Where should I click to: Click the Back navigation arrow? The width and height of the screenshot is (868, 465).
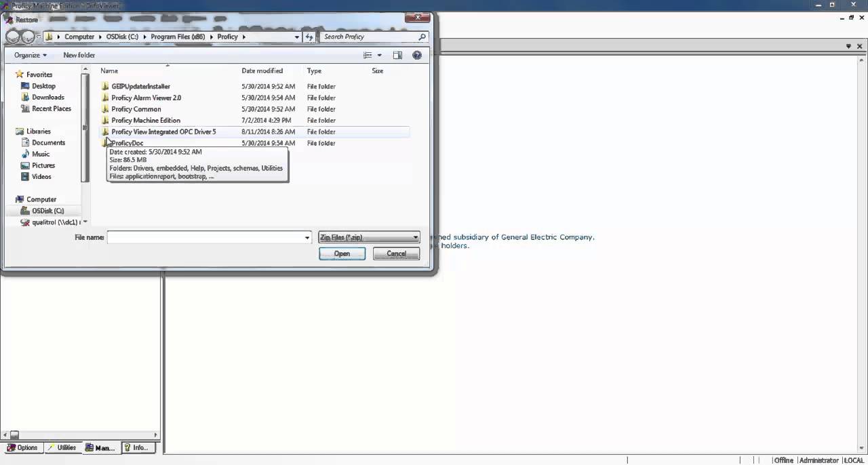pyautogui.click(x=13, y=37)
